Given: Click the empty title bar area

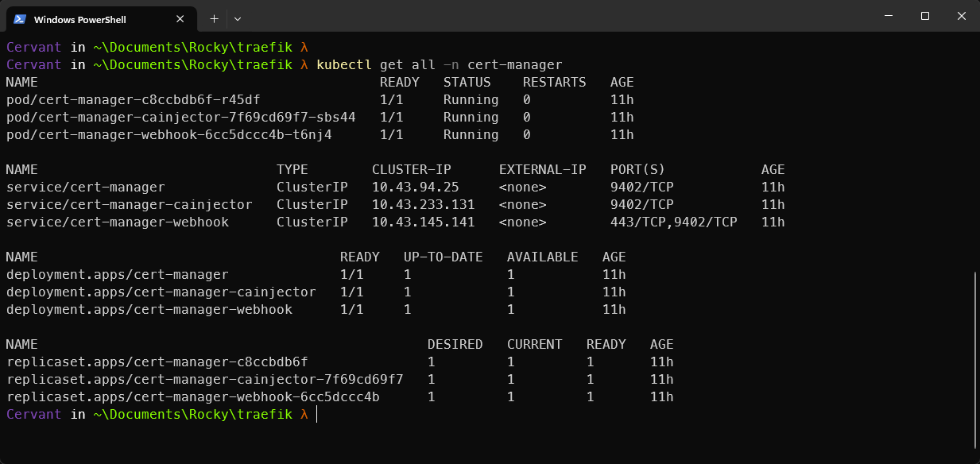Looking at the screenshot, I should point(556,17).
